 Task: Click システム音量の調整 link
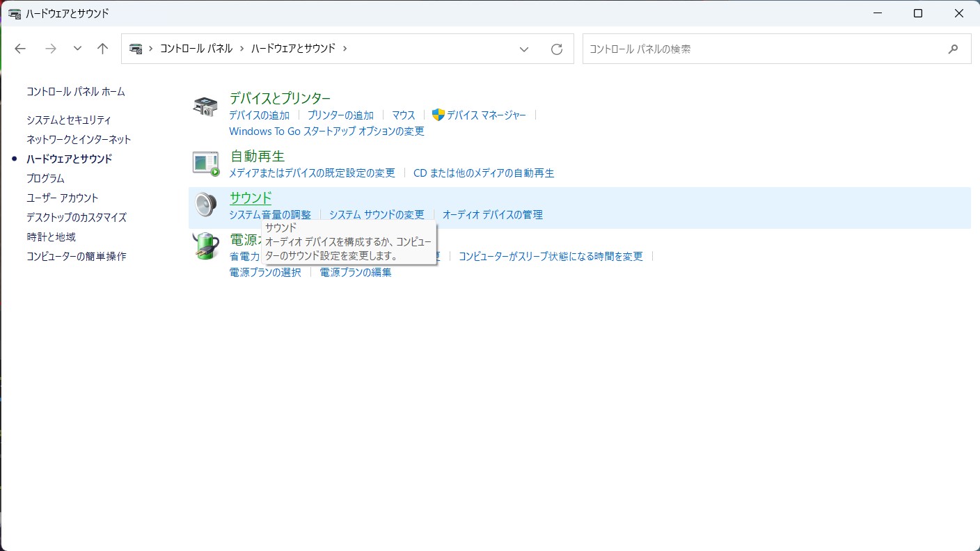point(270,215)
